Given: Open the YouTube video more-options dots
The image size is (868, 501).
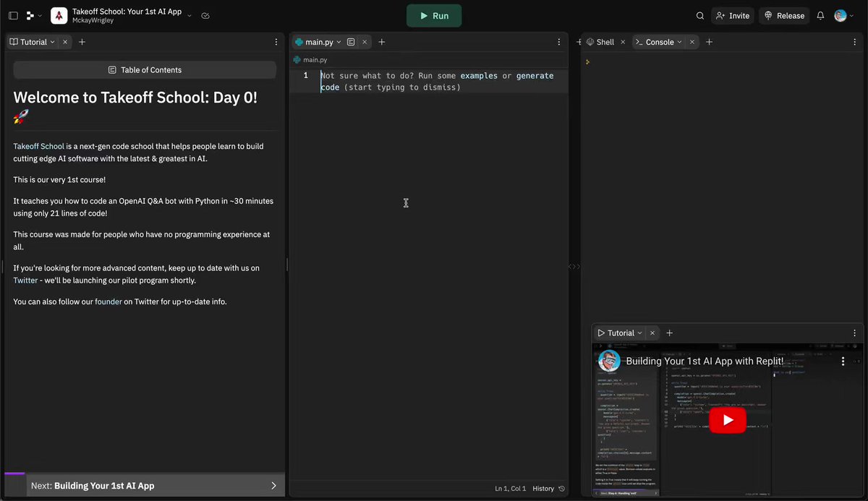Looking at the screenshot, I should tap(843, 361).
